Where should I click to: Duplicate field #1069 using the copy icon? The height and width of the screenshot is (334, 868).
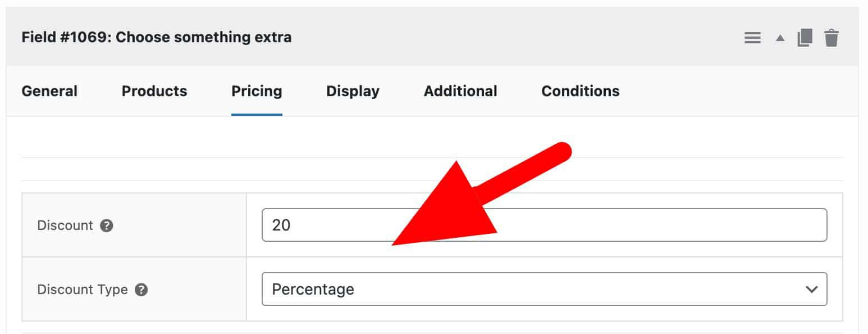(x=805, y=38)
